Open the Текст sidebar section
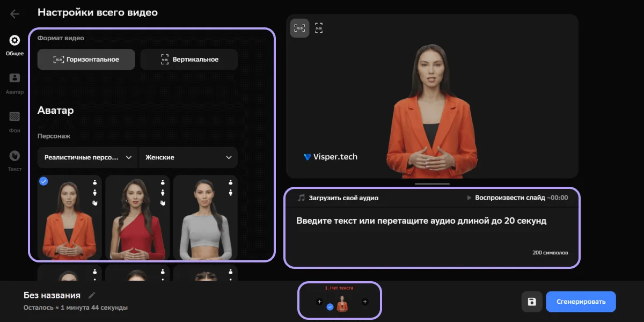Image resolution: width=644 pixels, height=322 pixels. pyautogui.click(x=14, y=160)
